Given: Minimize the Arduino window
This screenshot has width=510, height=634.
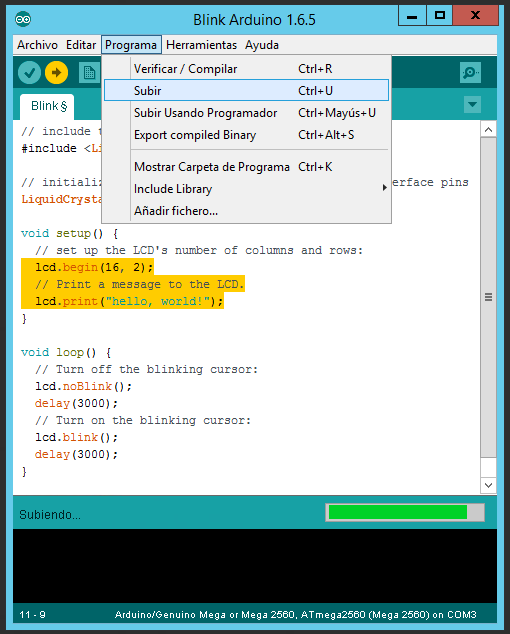Looking at the screenshot, I should click(x=412, y=16).
